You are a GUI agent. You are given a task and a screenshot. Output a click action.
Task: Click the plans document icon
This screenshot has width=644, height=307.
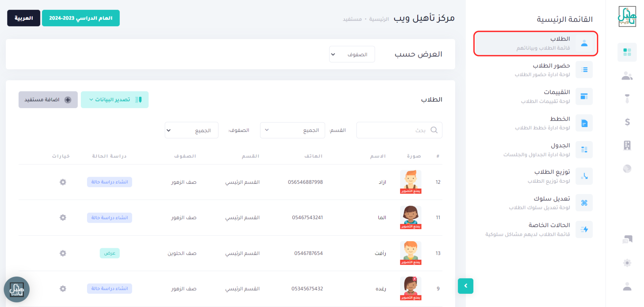[x=584, y=123]
